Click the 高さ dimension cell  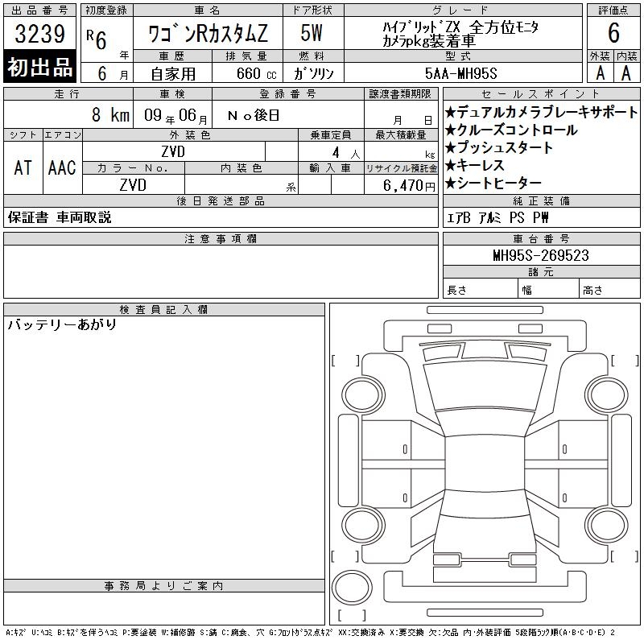pos(609,290)
